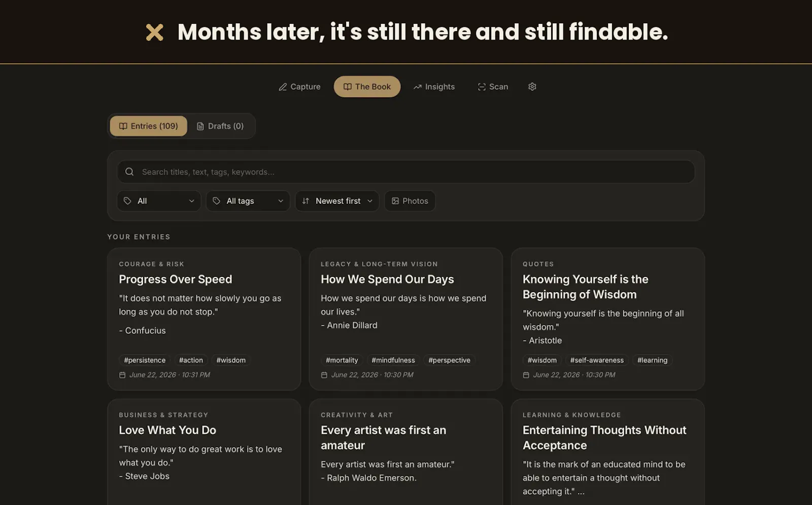Select the #learning tag

[x=652, y=360]
